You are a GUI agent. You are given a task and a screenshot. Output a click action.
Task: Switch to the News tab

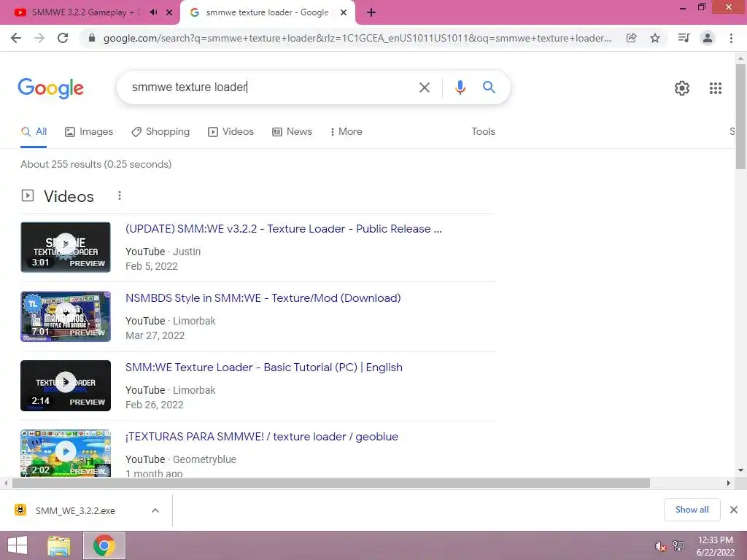tap(292, 132)
